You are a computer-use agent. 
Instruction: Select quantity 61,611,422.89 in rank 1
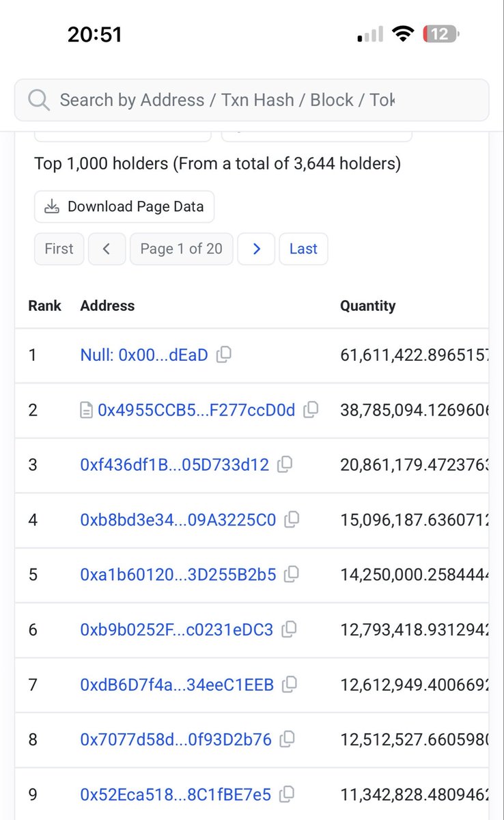(x=415, y=355)
